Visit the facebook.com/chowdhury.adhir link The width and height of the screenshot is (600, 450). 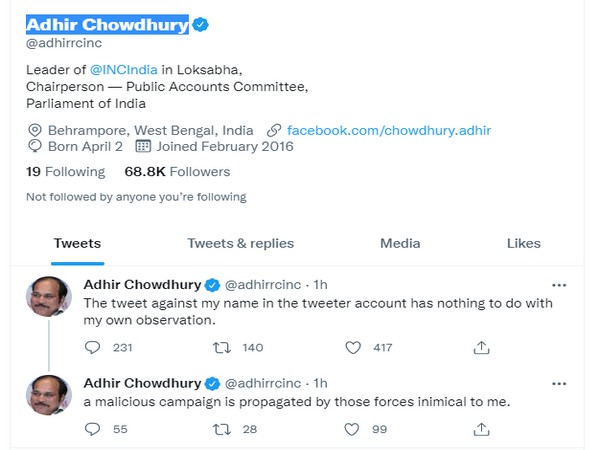point(388,131)
